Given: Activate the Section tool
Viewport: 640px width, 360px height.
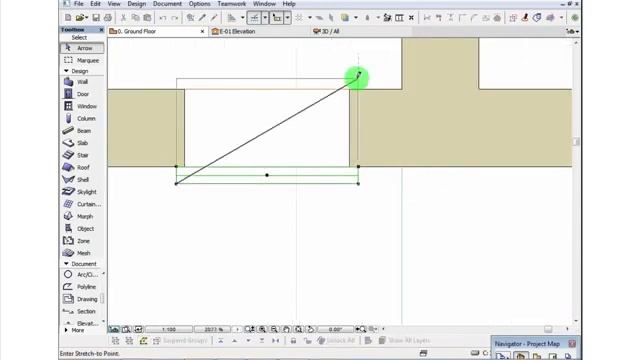Looking at the screenshot, I should click(82, 311).
